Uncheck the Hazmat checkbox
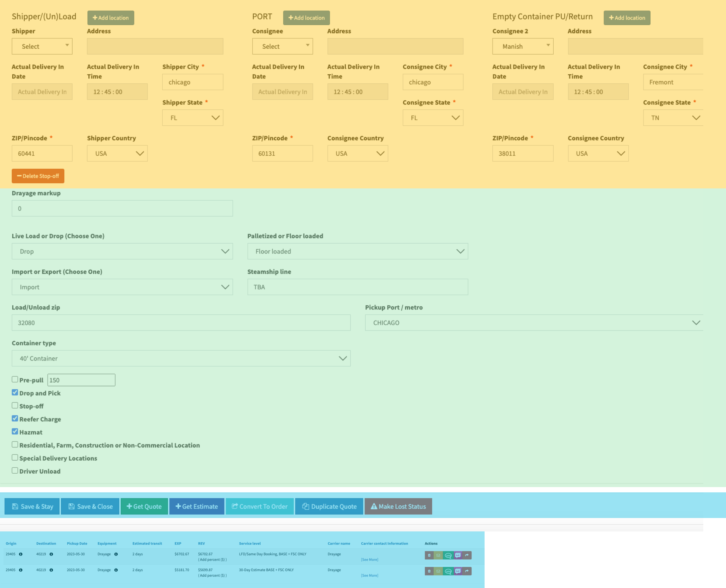726x588 pixels. pos(15,431)
